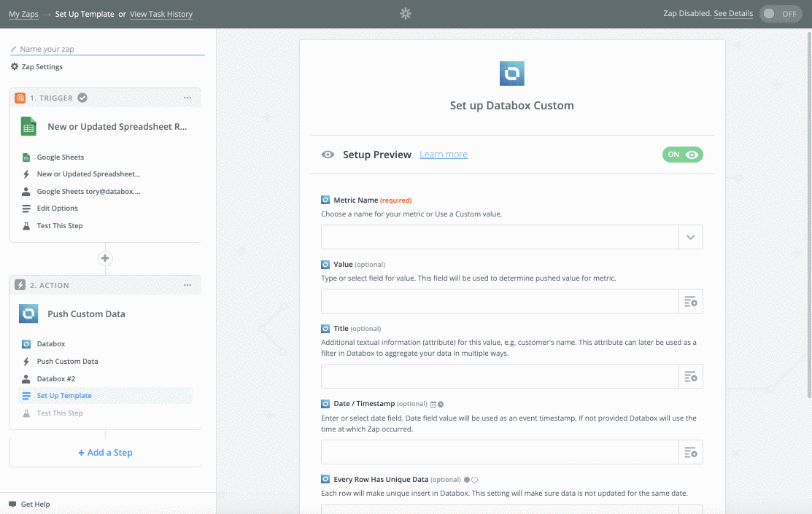Click the page vertical scrollbar
The image size is (812, 514).
click(809, 215)
